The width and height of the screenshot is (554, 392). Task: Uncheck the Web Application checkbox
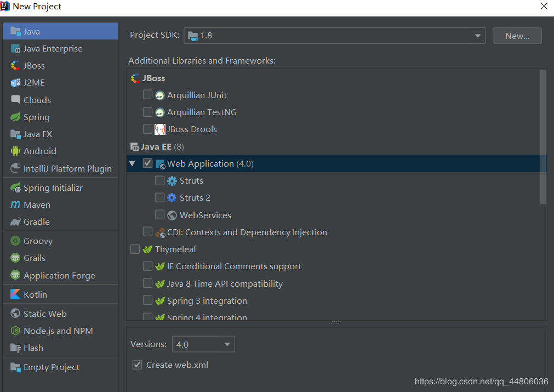point(147,163)
